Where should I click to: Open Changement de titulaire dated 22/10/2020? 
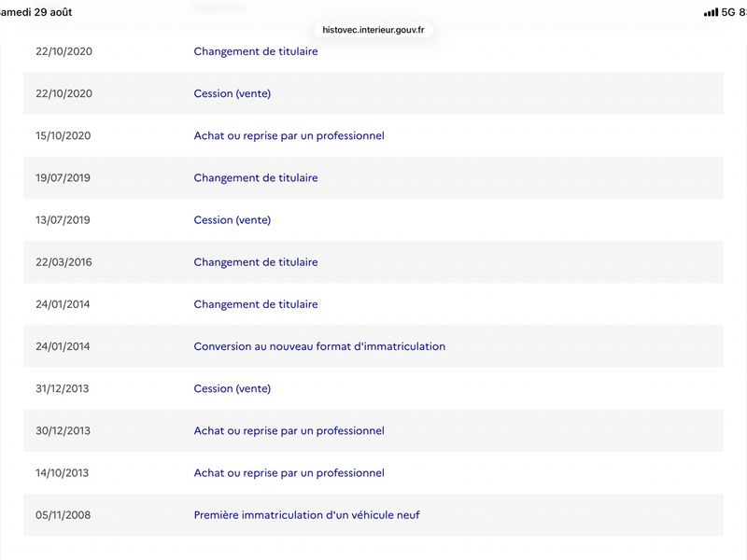(x=256, y=51)
